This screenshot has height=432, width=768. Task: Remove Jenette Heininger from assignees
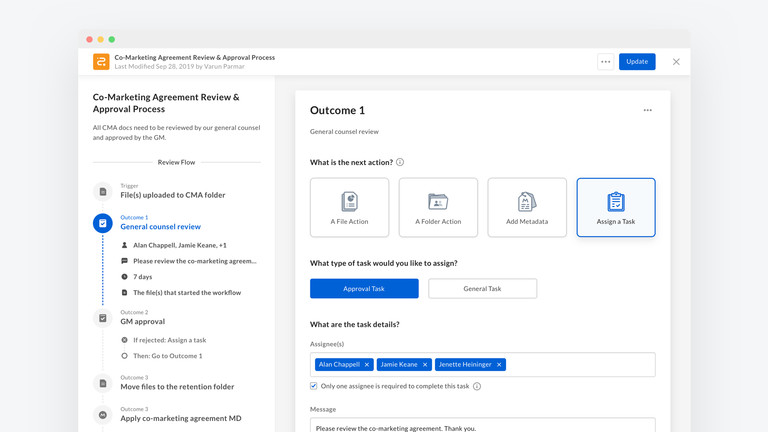coord(499,365)
